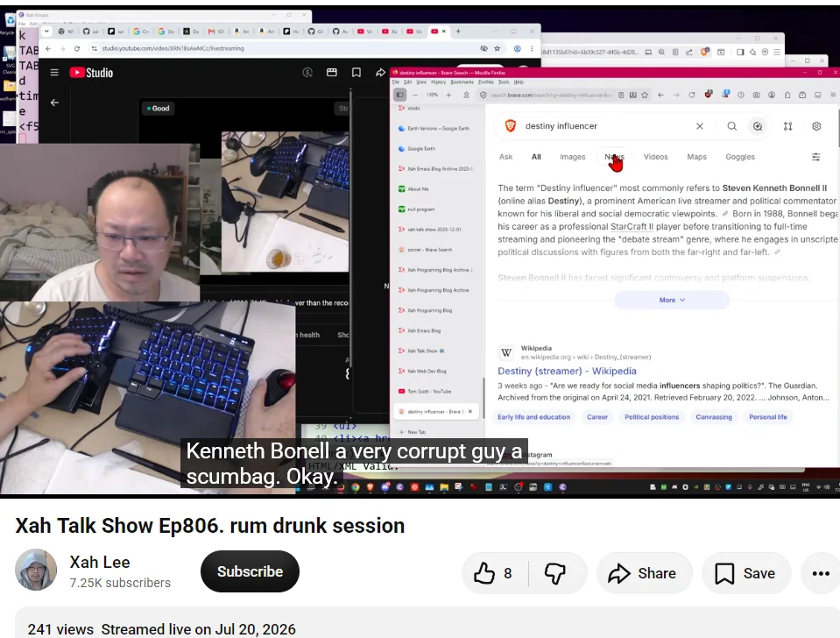Click the Canvassing chip
Image resolution: width=840 pixels, height=638 pixels.
point(714,416)
